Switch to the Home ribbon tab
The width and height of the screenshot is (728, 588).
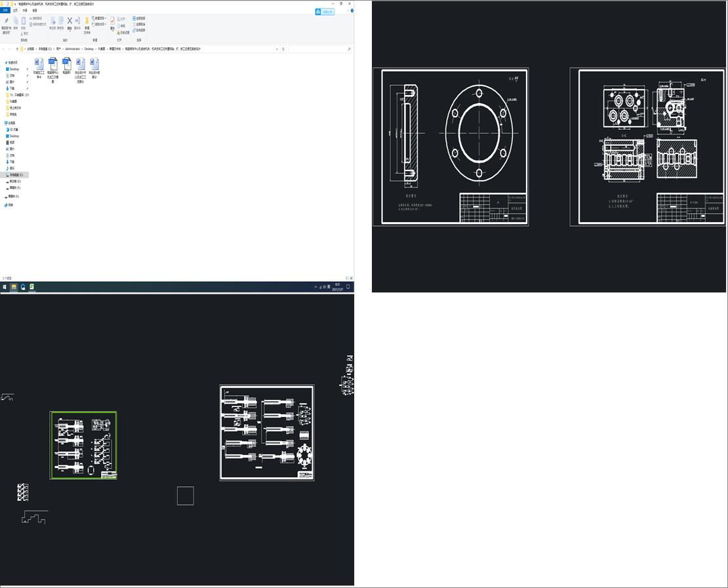click(x=15, y=10)
